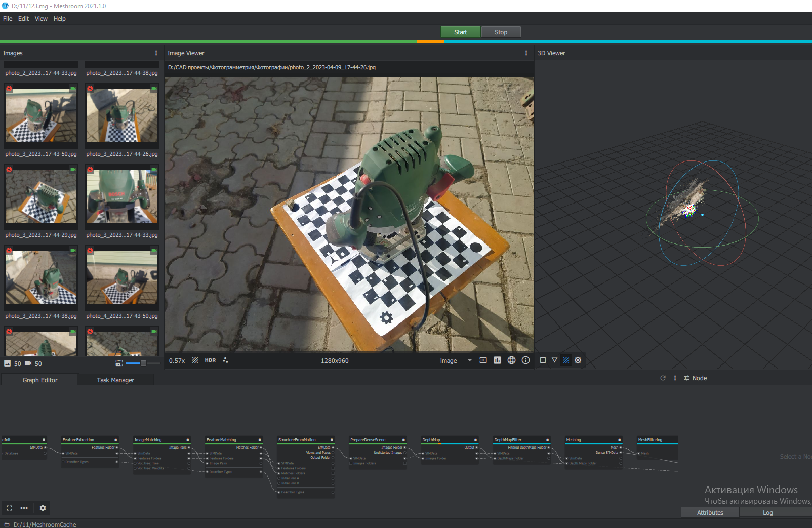
Task: Open 3D viewer settings gear icon
Action: (x=578, y=360)
